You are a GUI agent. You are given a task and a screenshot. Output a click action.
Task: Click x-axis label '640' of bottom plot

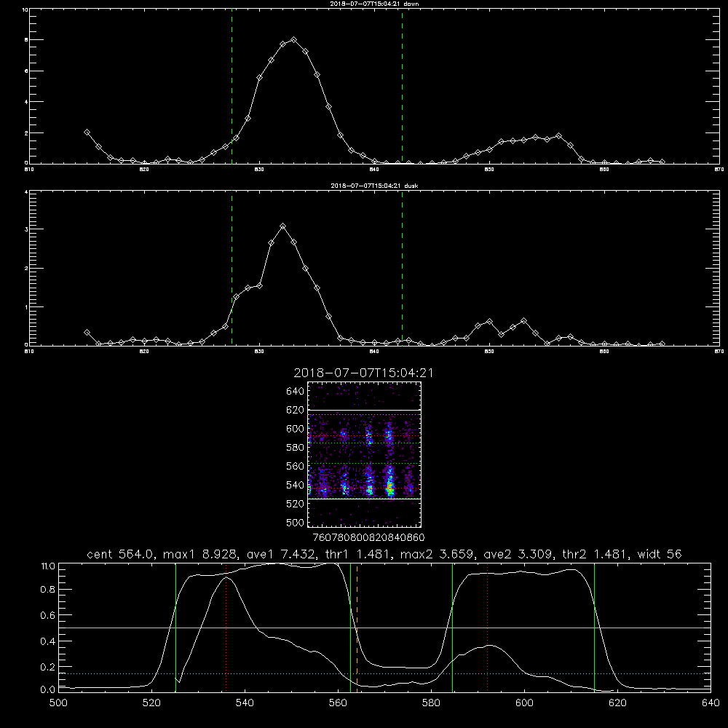pyautogui.click(x=711, y=703)
